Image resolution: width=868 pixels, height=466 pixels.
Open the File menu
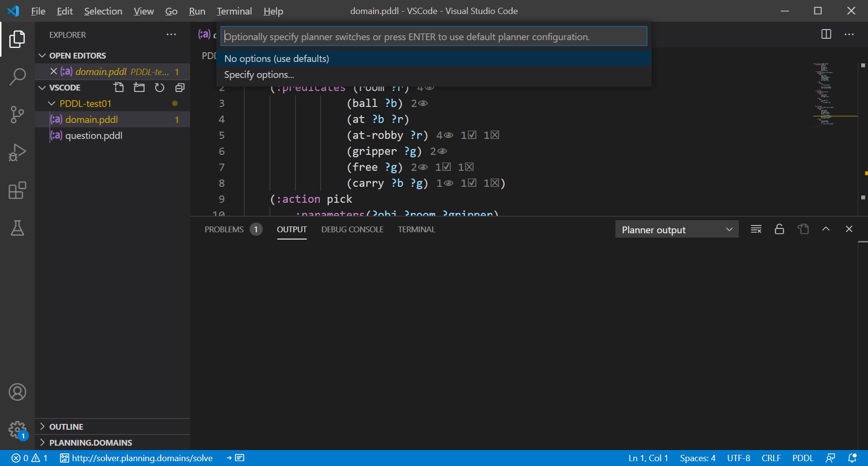click(x=38, y=11)
